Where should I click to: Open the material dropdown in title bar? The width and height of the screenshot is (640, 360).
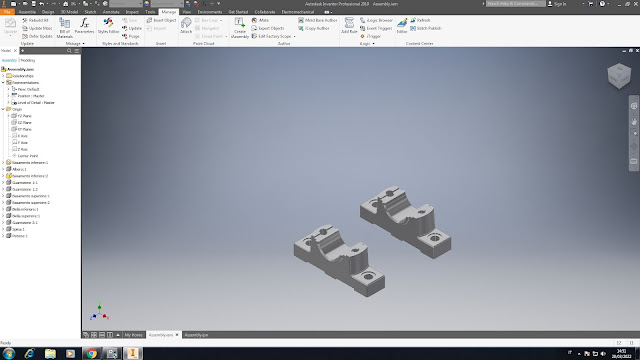click(126, 4)
